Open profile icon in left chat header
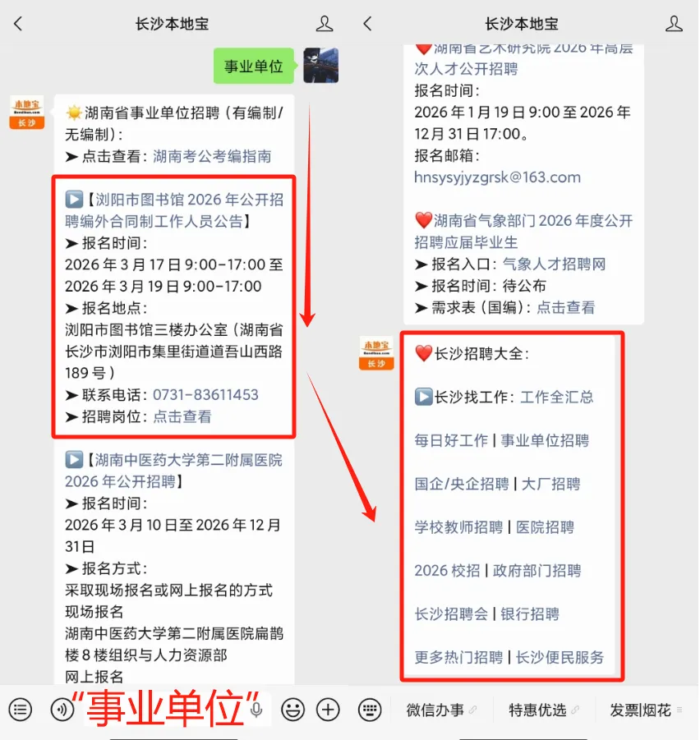700x740 pixels. pos(325,24)
